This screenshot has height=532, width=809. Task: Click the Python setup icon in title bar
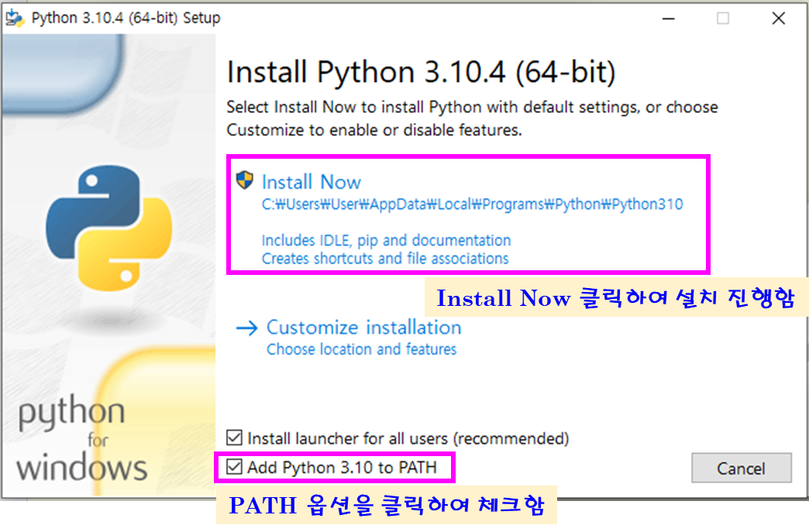15,18
